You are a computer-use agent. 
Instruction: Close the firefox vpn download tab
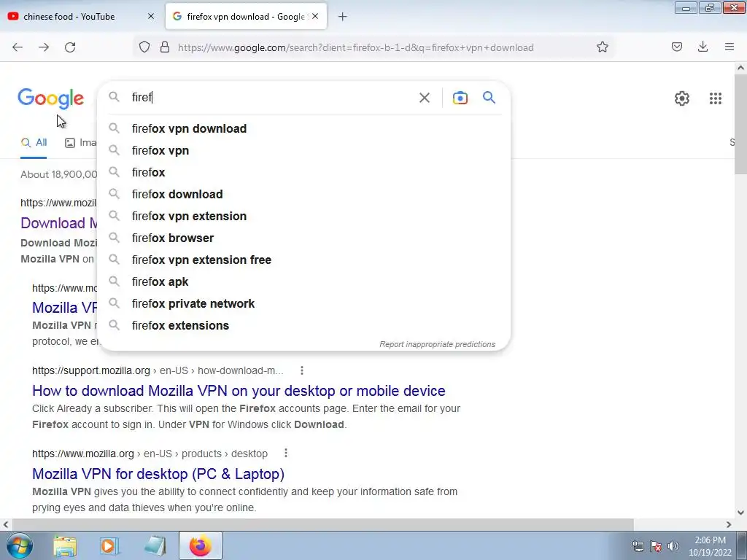(315, 16)
